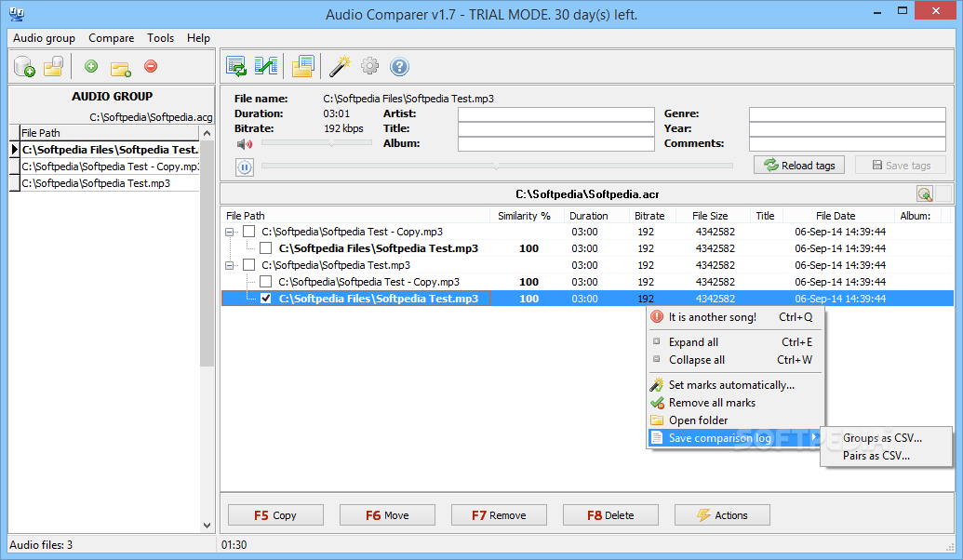Choose Set marks automatically...
This screenshot has width=963, height=560.
735,385
